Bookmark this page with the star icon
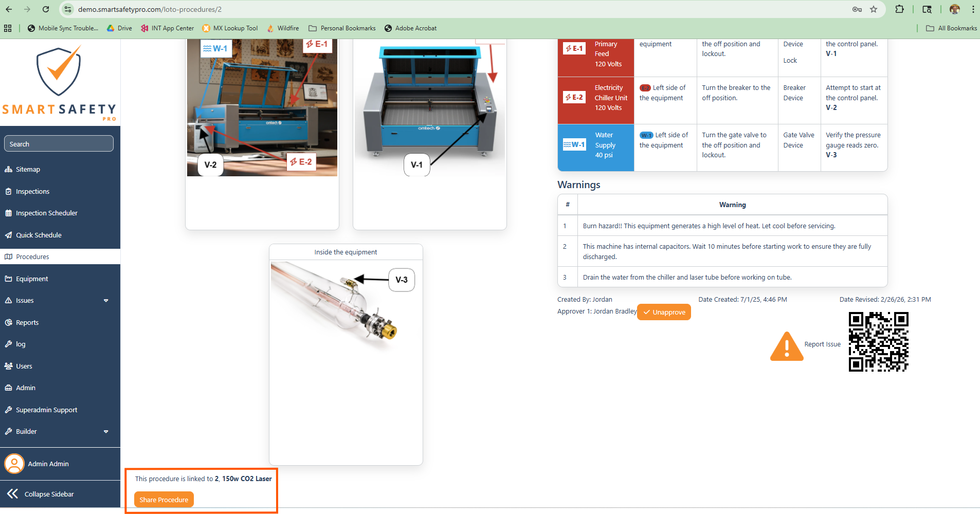 [x=874, y=9]
